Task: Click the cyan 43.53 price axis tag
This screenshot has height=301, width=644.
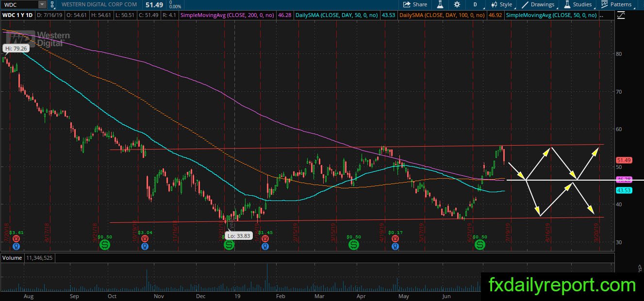Action: pos(623,190)
